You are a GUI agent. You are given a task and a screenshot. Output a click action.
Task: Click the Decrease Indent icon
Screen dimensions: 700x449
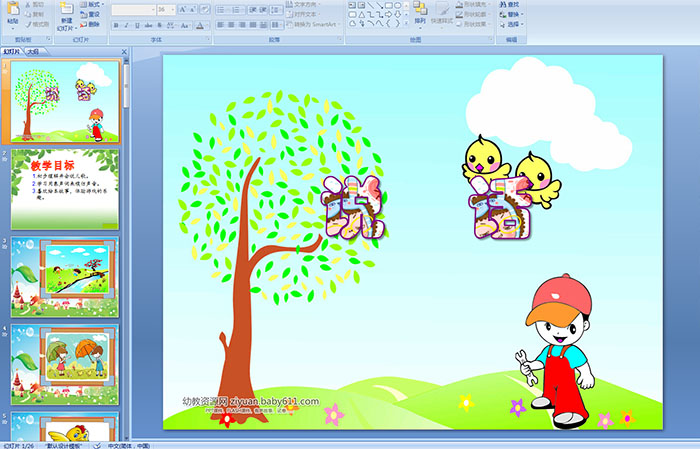click(253, 9)
